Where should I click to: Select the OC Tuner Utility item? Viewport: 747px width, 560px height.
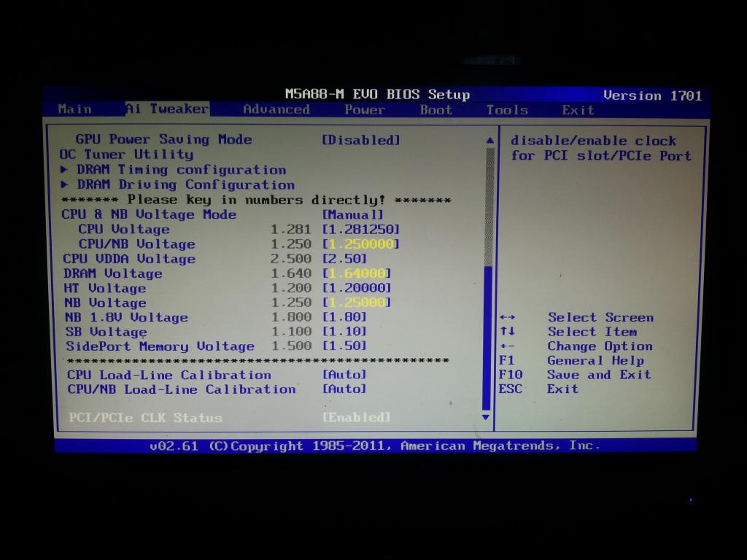click(126, 155)
